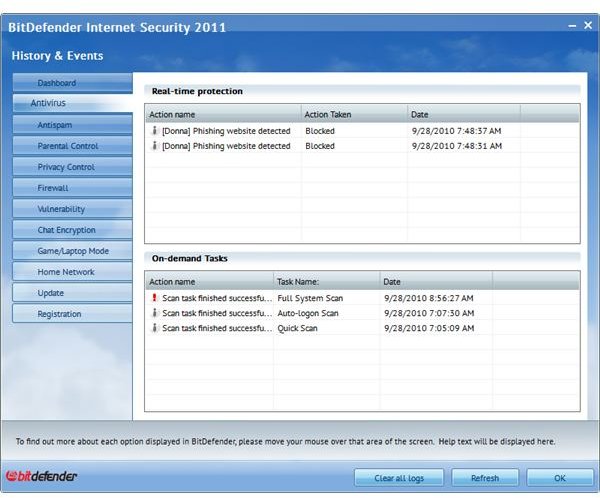This screenshot has height=498, width=600.
Task: Select Auto-logon Scan task name
Action: (308, 313)
